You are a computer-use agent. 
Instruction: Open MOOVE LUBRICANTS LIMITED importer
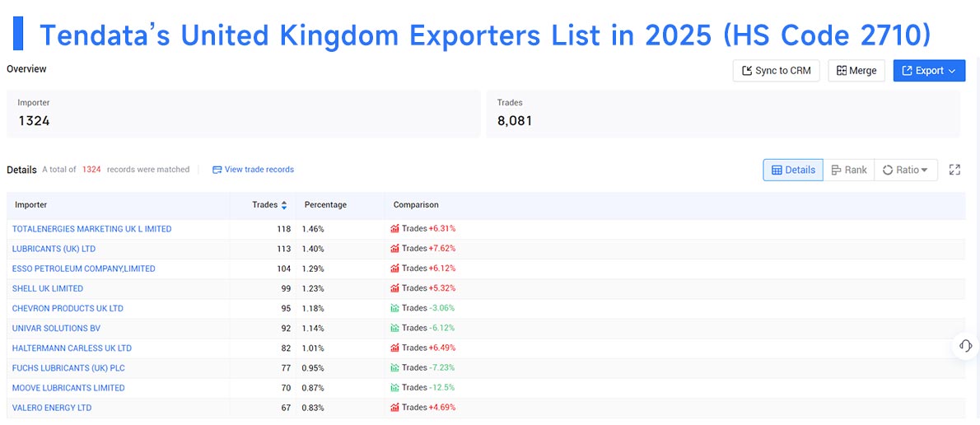(x=68, y=388)
